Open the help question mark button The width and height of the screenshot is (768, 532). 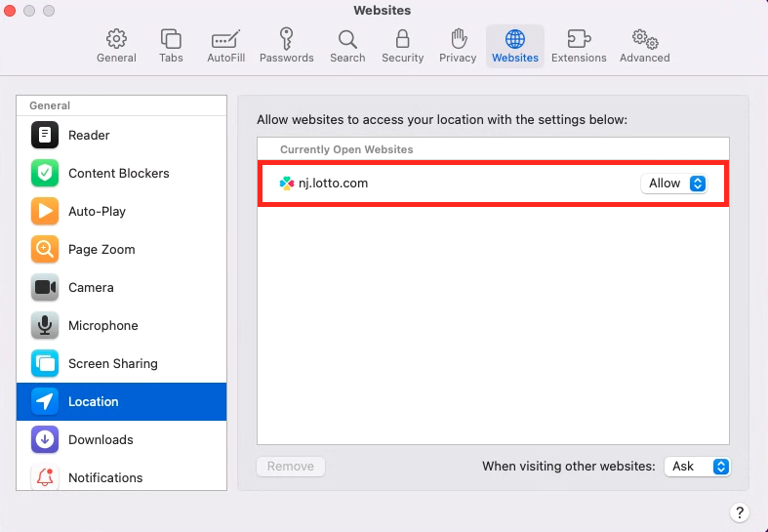point(740,512)
